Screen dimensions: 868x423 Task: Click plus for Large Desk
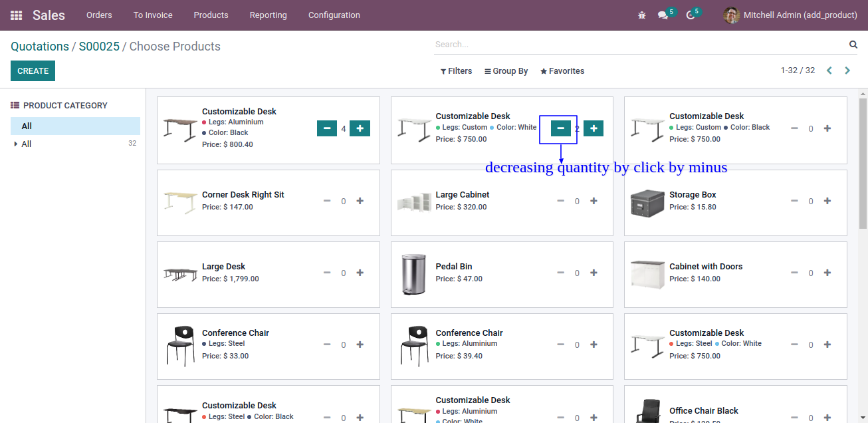(360, 273)
